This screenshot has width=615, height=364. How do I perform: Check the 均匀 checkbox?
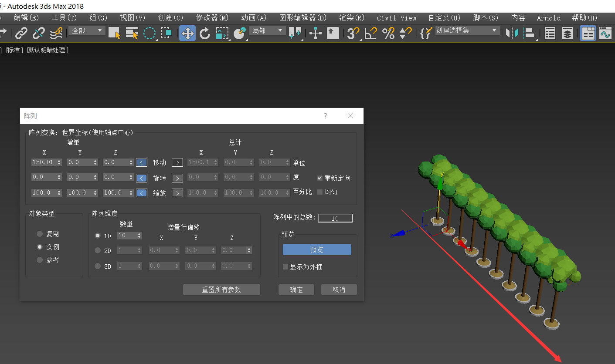(x=320, y=192)
